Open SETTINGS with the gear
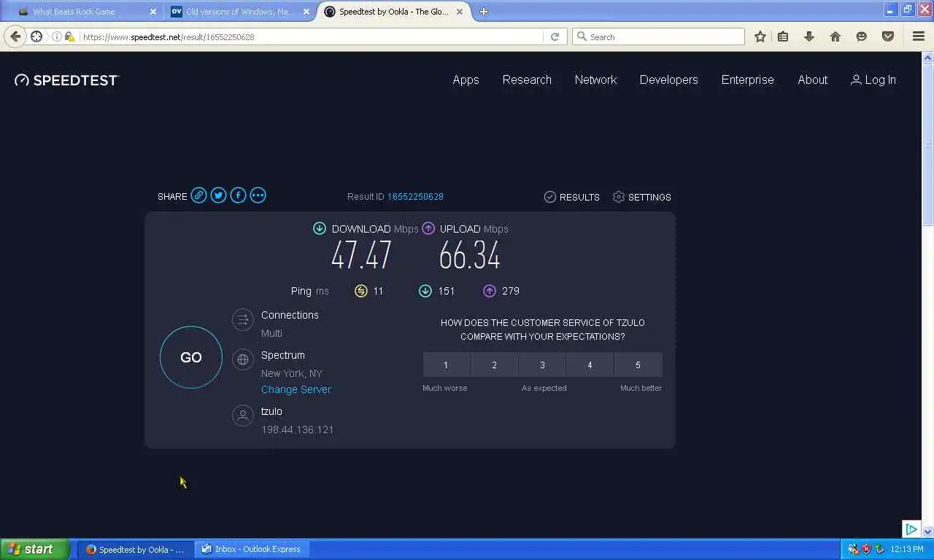This screenshot has height=560, width=934. pyautogui.click(x=641, y=197)
